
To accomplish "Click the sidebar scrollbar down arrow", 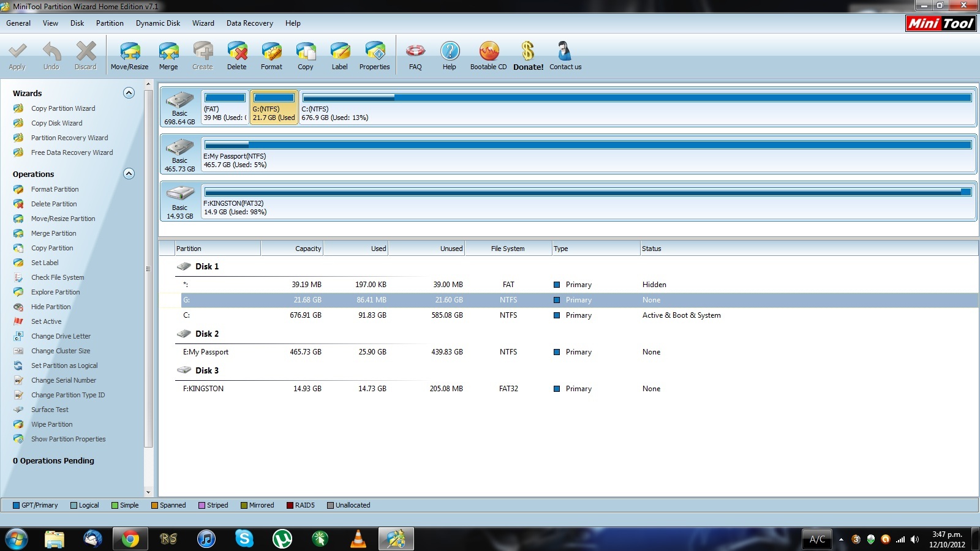I will pyautogui.click(x=148, y=492).
